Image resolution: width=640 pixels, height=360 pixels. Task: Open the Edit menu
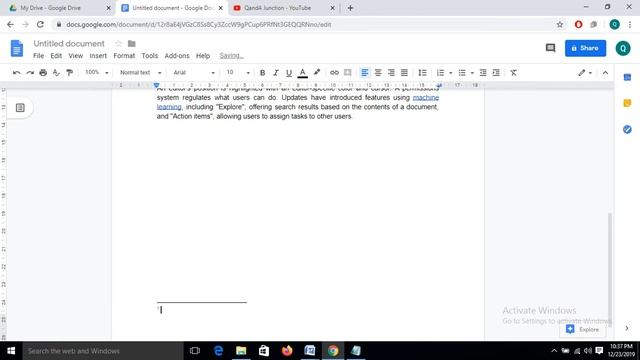click(x=56, y=56)
